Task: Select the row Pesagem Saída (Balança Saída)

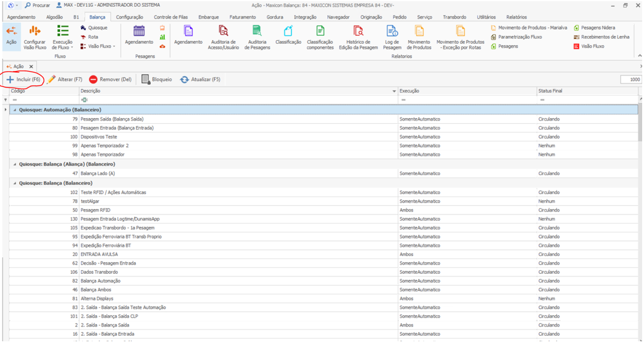Action: coord(323,119)
